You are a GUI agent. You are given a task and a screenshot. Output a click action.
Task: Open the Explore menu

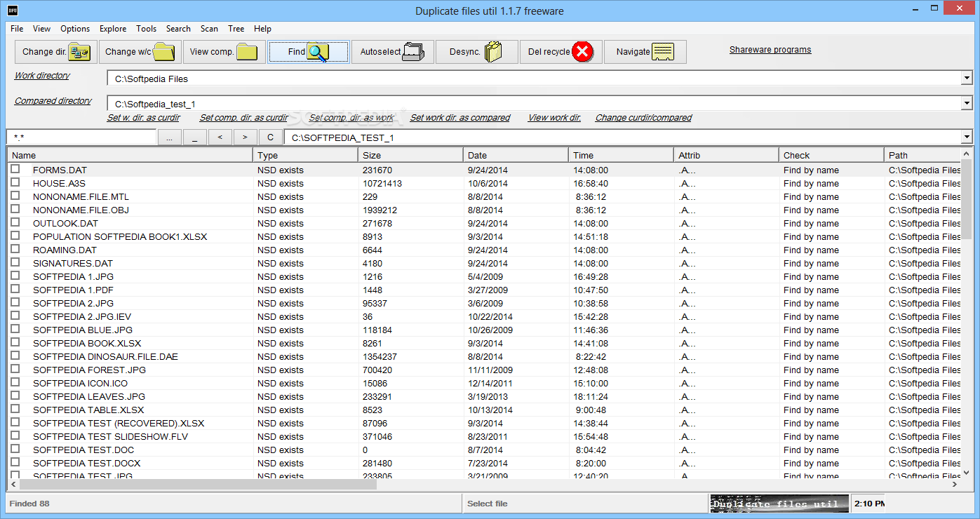click(x=113, y=29)
